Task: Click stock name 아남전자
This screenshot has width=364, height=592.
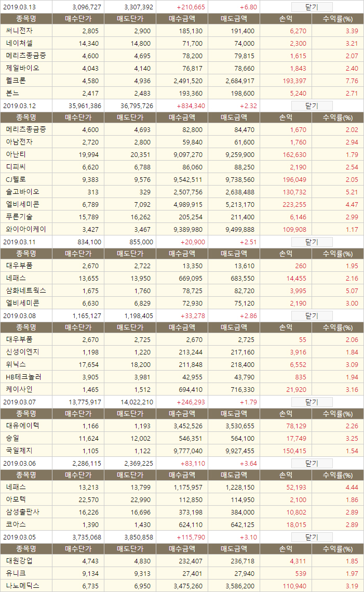Action: (19, 142)
